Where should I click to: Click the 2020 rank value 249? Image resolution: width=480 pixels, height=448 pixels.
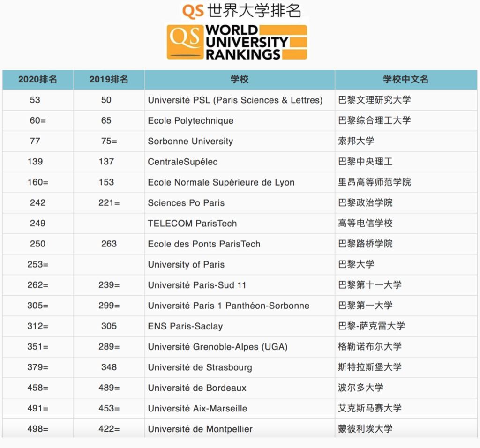coord(37,224)
